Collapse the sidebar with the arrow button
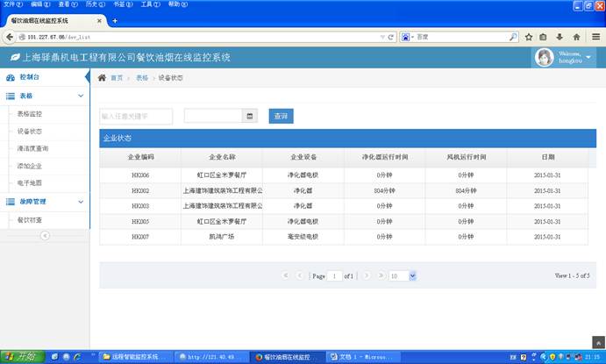Screen dimensions: 606x364 tap(45, 235)
